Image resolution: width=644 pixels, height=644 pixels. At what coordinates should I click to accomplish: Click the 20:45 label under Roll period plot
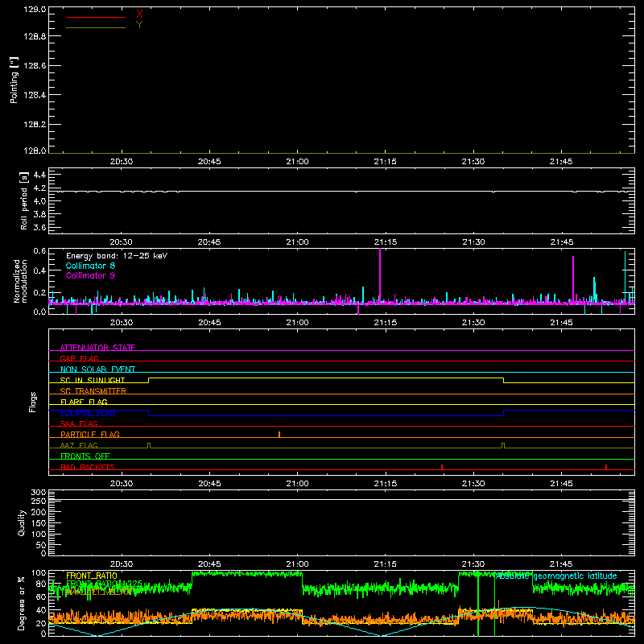(209, 242)
